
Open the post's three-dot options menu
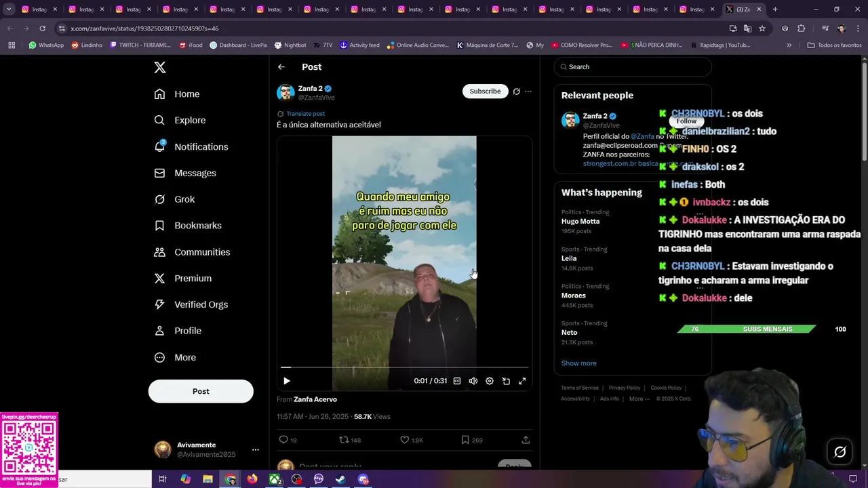(528, 91)
